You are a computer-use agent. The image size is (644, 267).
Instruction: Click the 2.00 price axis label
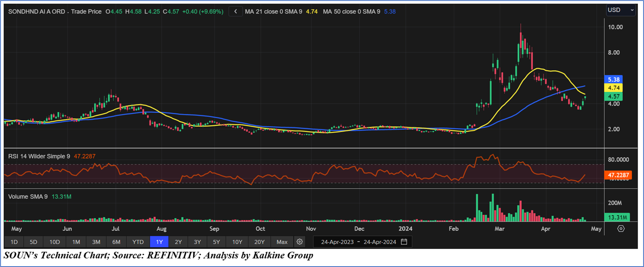(x=614, y=129)
